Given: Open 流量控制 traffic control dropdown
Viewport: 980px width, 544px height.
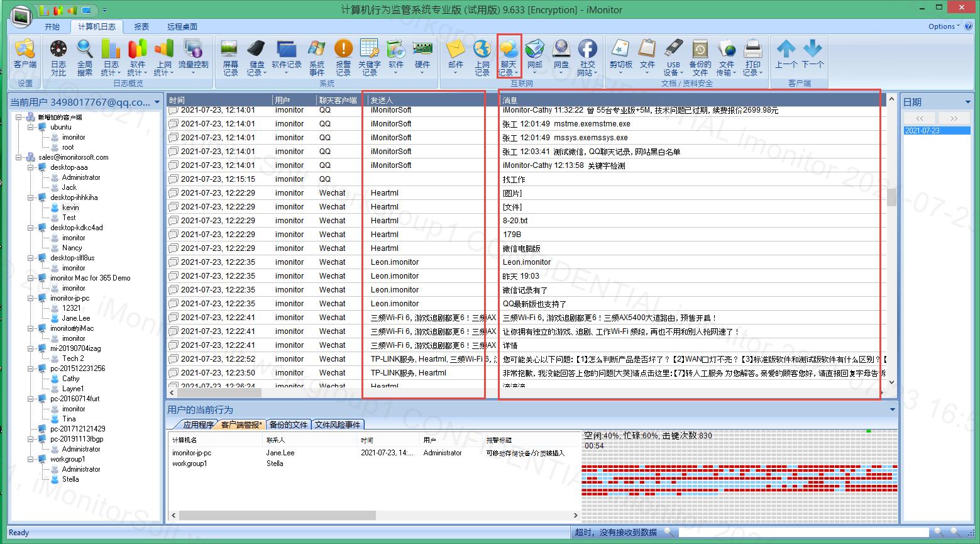Looking at the screenshot, I should pyautogui.click(x=193, y=57).
